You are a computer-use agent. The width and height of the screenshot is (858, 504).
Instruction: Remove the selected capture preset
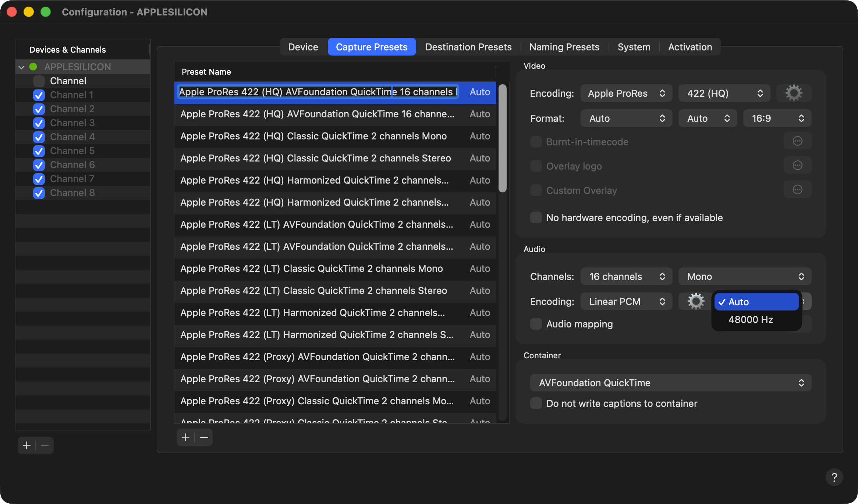pyautogui.click(x=204, y=437)
